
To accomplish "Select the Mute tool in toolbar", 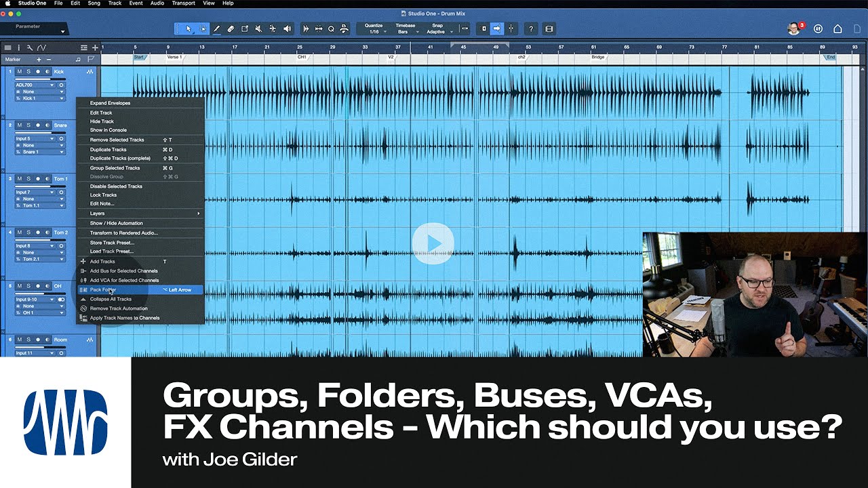I will click(x=259, y=28).
